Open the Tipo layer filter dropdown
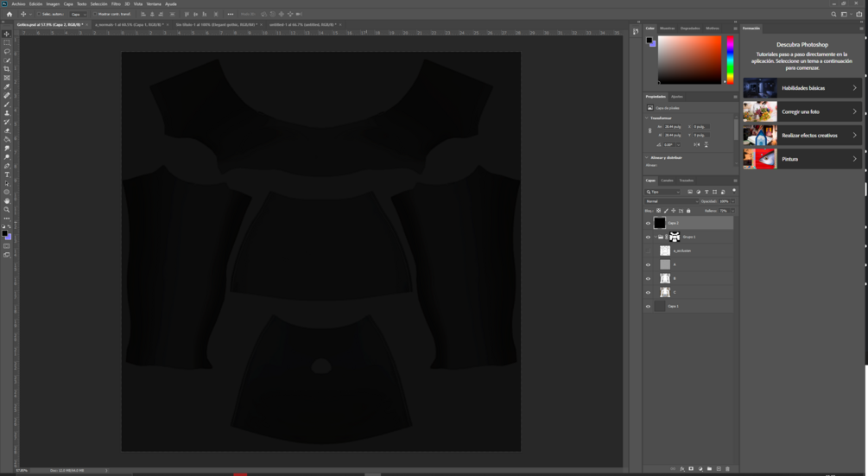This screenshot has width=868, height=476. click(662, 192)
